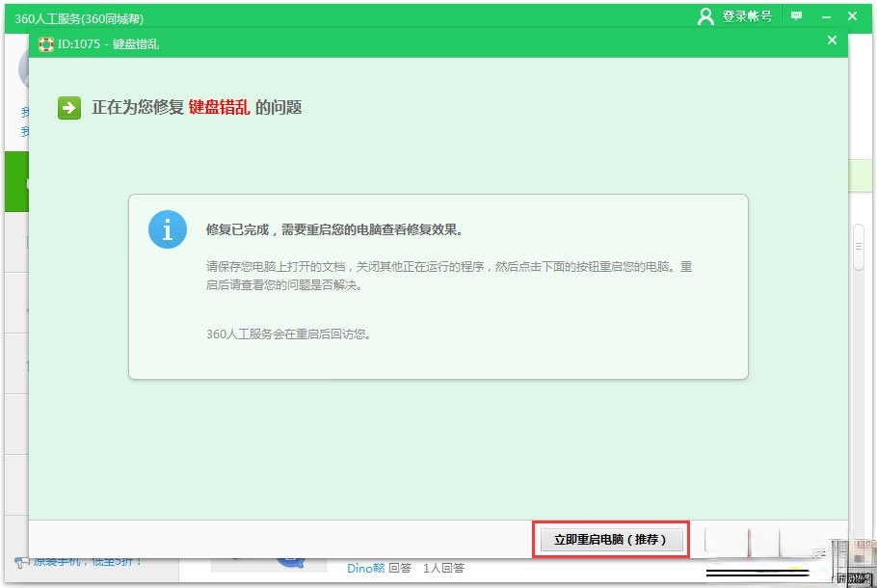Click the 修复已完成 heading text
877x588 pixels.
pos(334,229)
